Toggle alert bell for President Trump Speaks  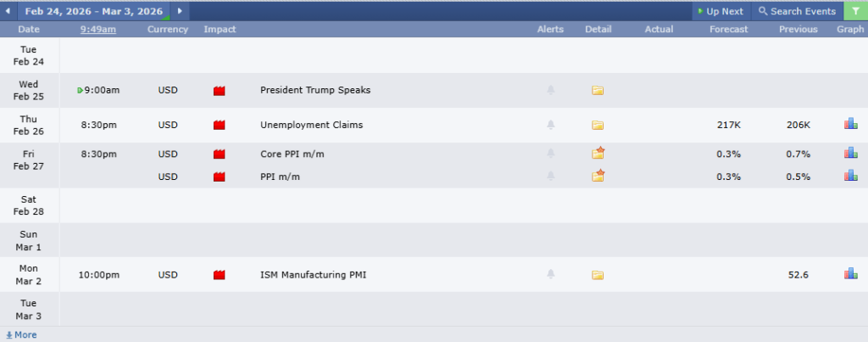[550, 90]
